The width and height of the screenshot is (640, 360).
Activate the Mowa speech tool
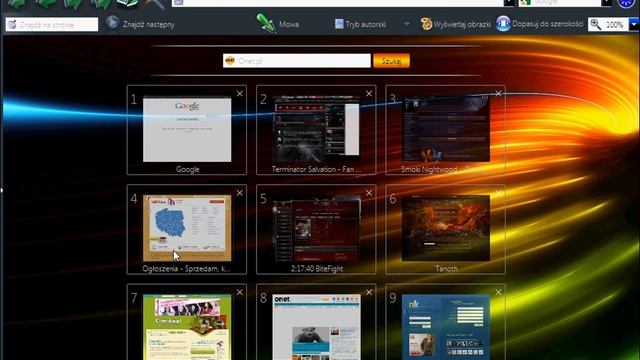(278, 24)
